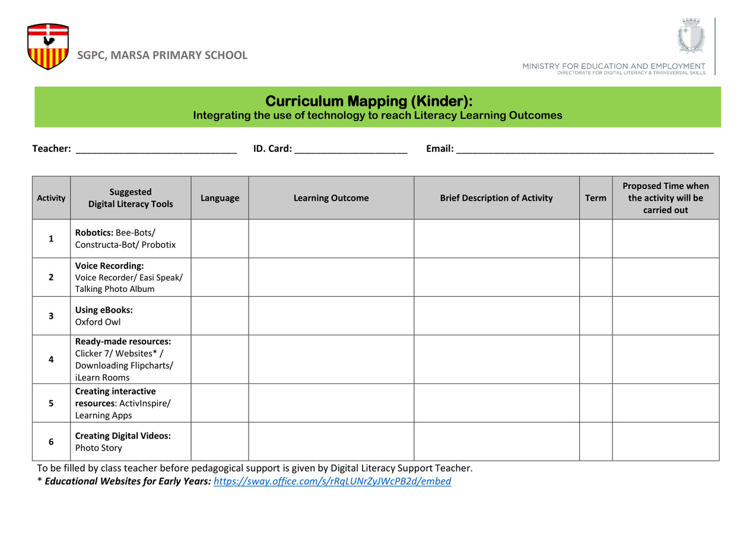Image resolution: width=756 pixels, height=534 pixels.
Task: Click the Brief Description cell for eBooks row
Action: click(496, 316)
